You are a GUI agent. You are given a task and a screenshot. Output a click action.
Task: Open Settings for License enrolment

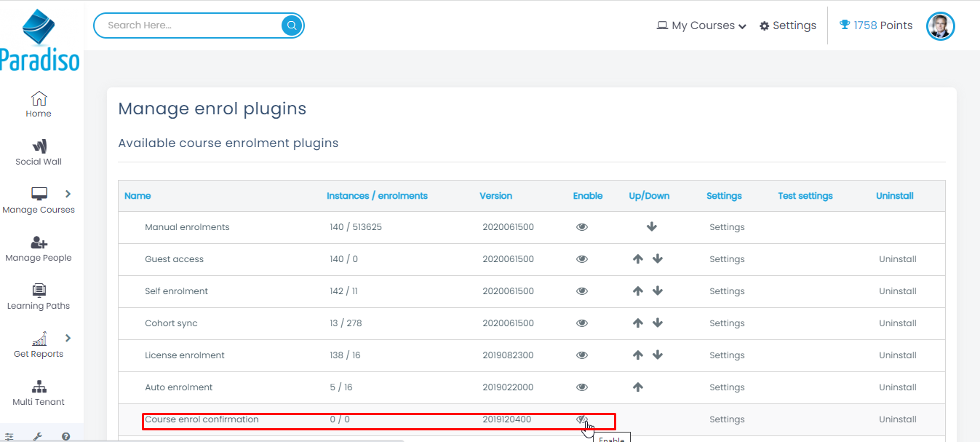click(x=727, y=355)
